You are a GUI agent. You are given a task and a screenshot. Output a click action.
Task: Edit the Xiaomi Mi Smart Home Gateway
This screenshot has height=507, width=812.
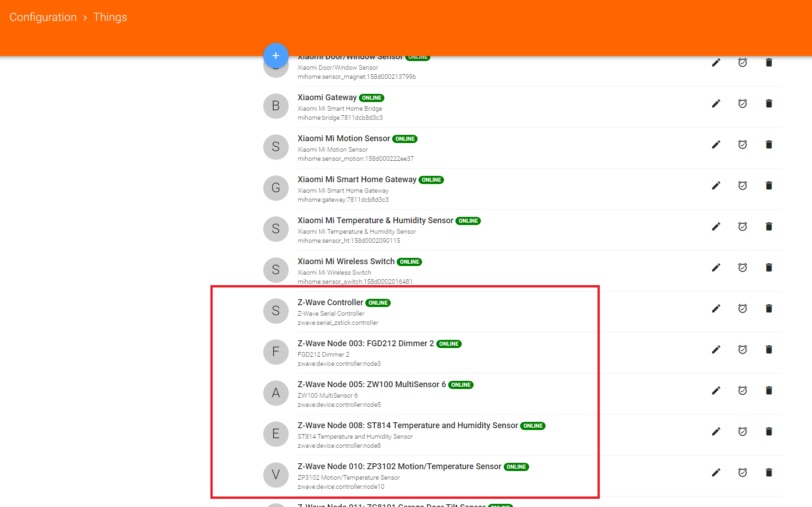(716, 185)
